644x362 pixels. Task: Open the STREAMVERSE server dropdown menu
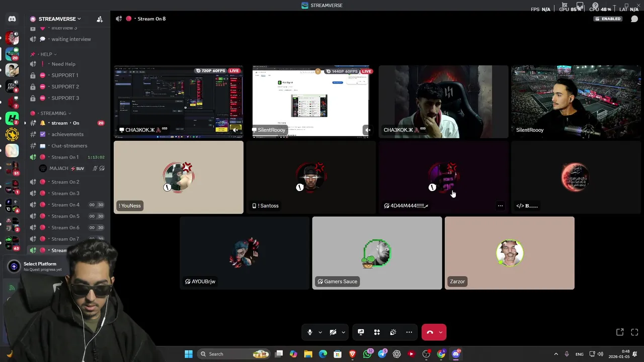(59, 19)
